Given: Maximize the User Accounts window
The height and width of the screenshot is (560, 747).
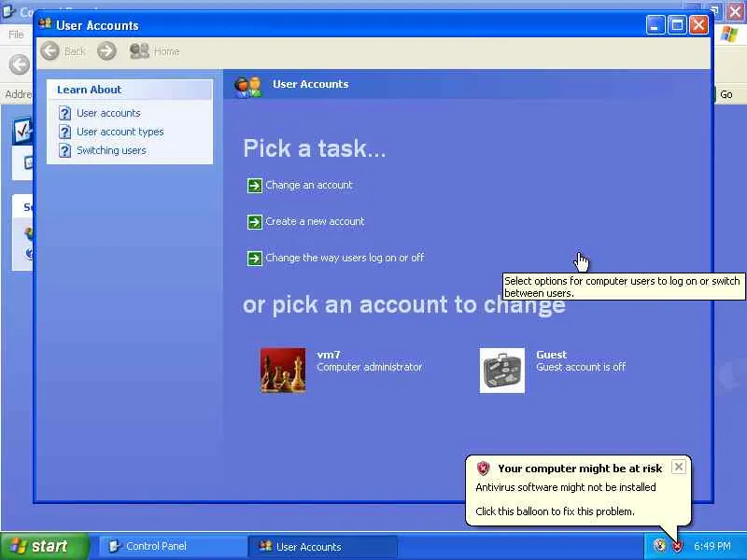Looking at the screenshot, I should (x=677, y=25).
